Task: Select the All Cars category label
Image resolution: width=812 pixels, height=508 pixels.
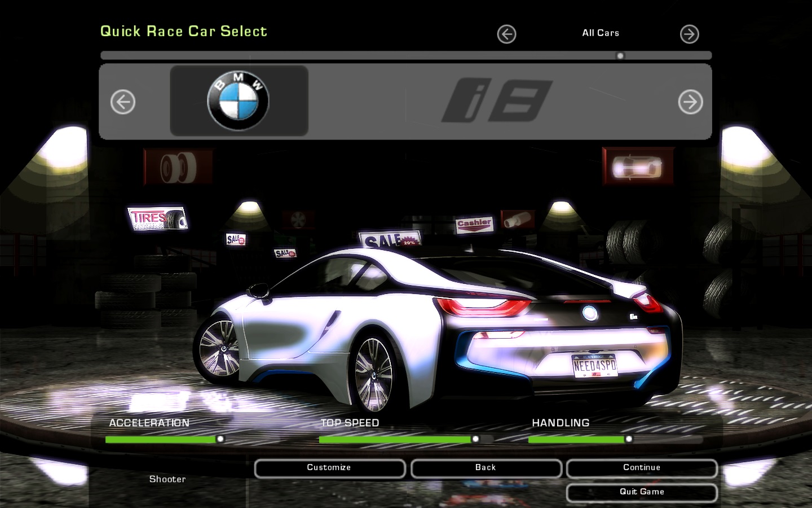Action: [x=601, y=33]
